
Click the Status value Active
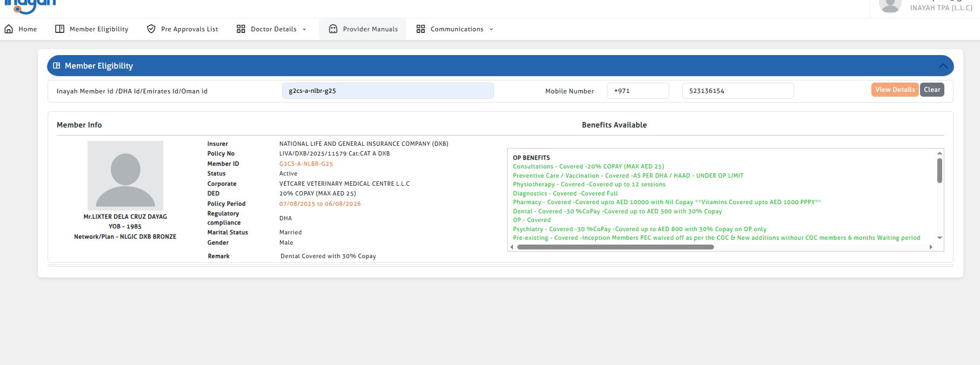click(x=288, y=173)
